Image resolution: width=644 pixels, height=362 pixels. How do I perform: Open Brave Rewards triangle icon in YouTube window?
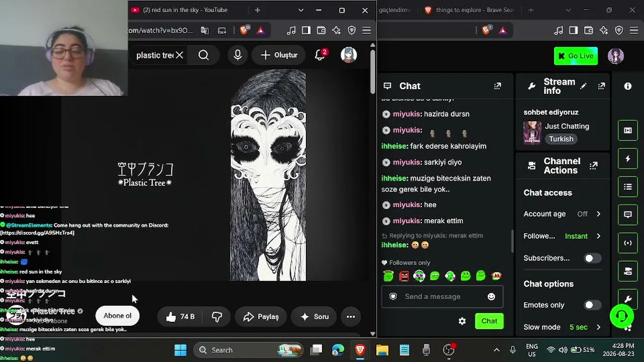click(261, 30)
